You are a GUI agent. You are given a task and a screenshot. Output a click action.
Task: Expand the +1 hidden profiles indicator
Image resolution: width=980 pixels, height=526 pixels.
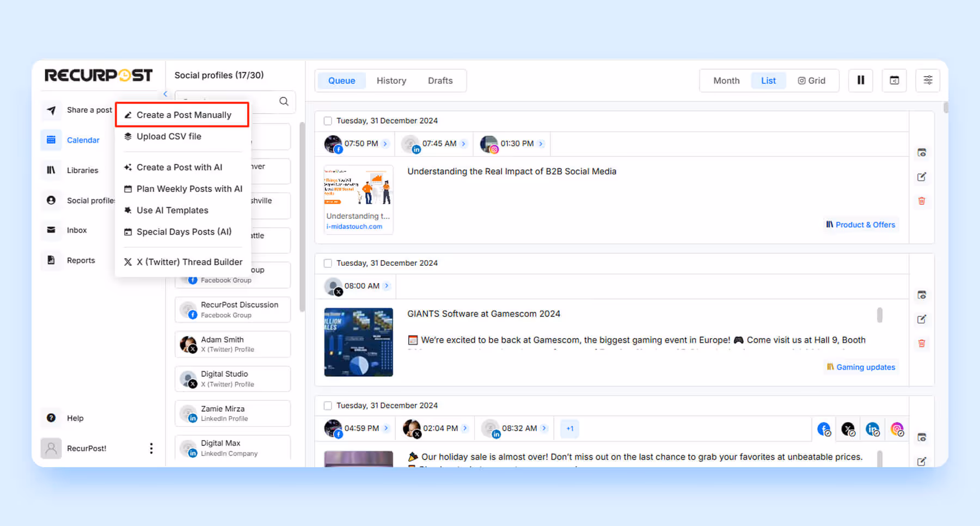[x=569, y=429]
